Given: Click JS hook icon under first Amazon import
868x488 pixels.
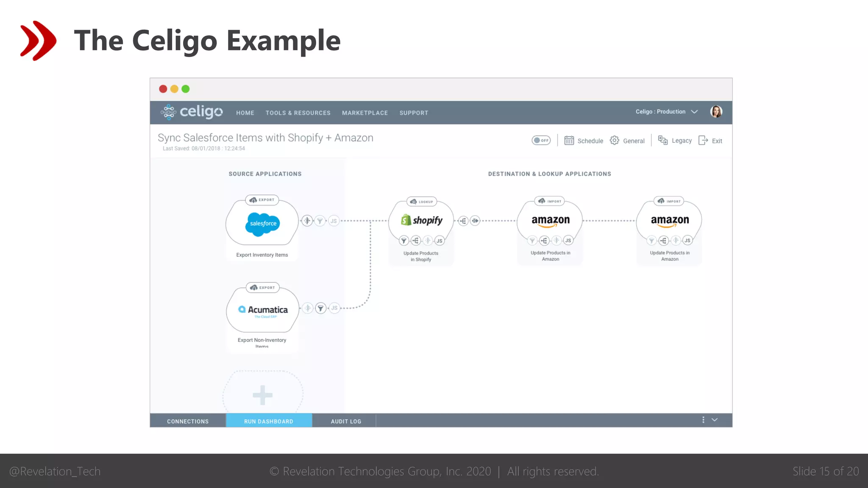Looking at the screenshot, I should pos(568,241).
